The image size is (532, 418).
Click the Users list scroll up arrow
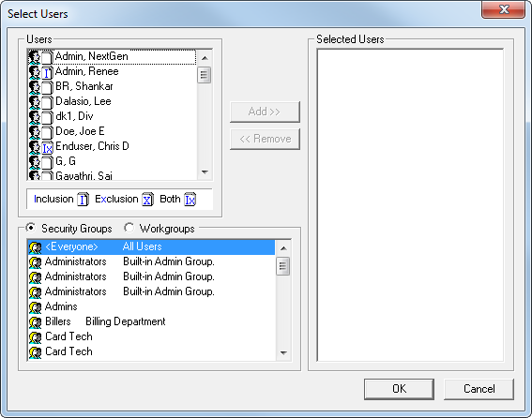click(x=205, y=58)
